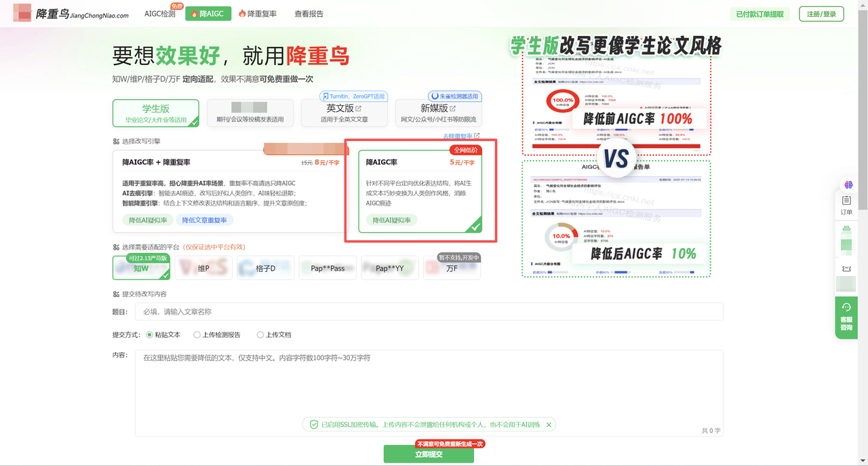The image size is (868, 466).
Task: Select the 学生版 version card
Action: coord(156,113)
